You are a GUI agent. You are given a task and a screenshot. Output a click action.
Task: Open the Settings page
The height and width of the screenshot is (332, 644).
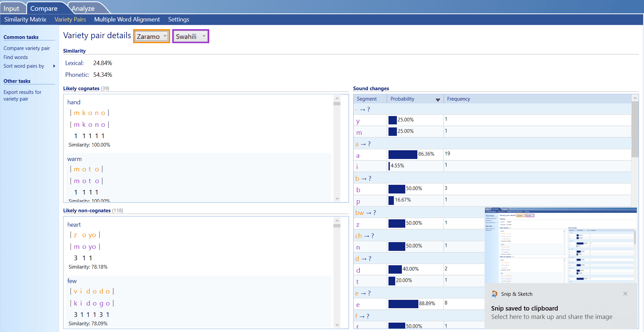click(178, 19)
